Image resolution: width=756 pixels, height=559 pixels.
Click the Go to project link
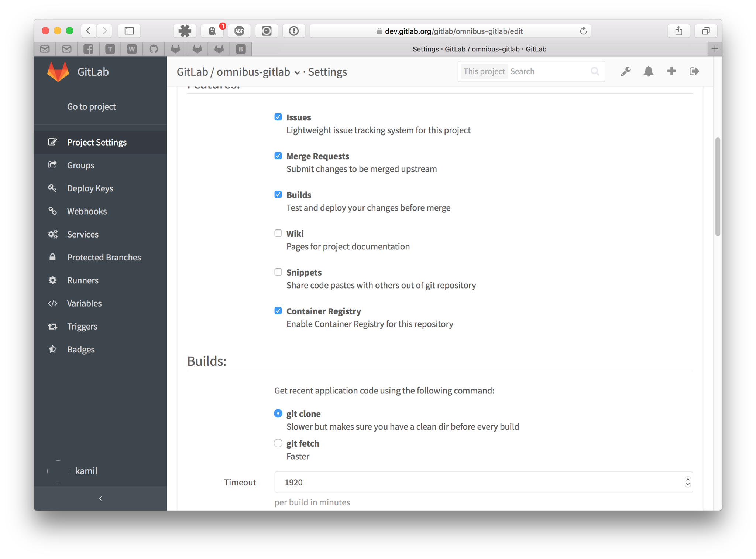pyautogui.click(x=92, y=106)
